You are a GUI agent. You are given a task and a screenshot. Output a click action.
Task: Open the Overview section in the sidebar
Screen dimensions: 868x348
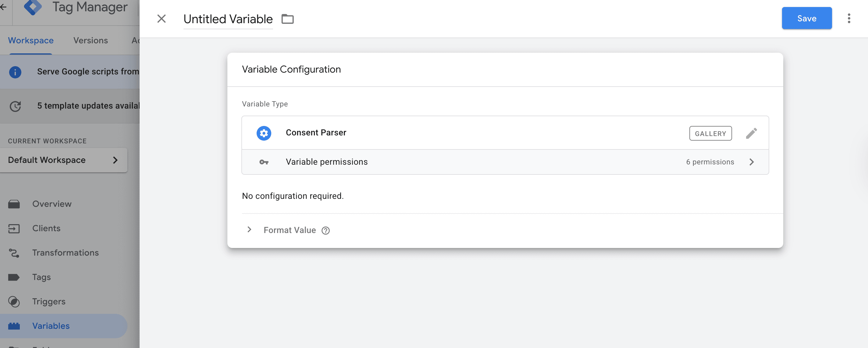[52, 204]
